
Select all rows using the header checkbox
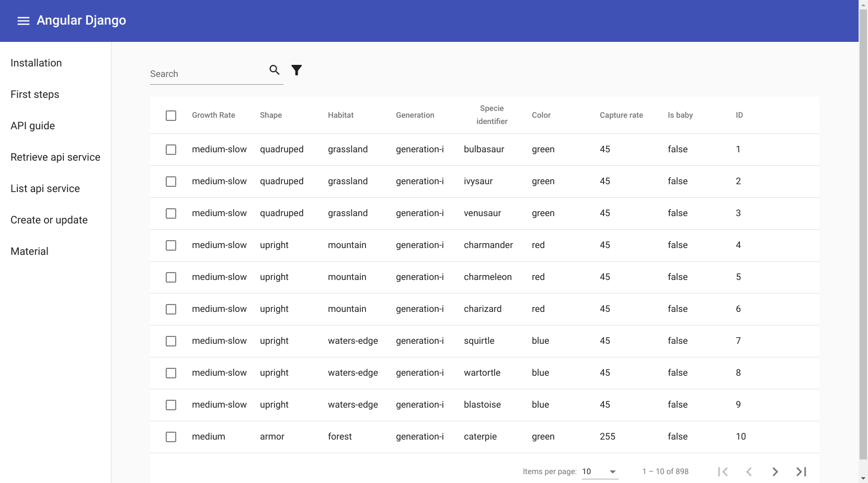coord(171,115)
